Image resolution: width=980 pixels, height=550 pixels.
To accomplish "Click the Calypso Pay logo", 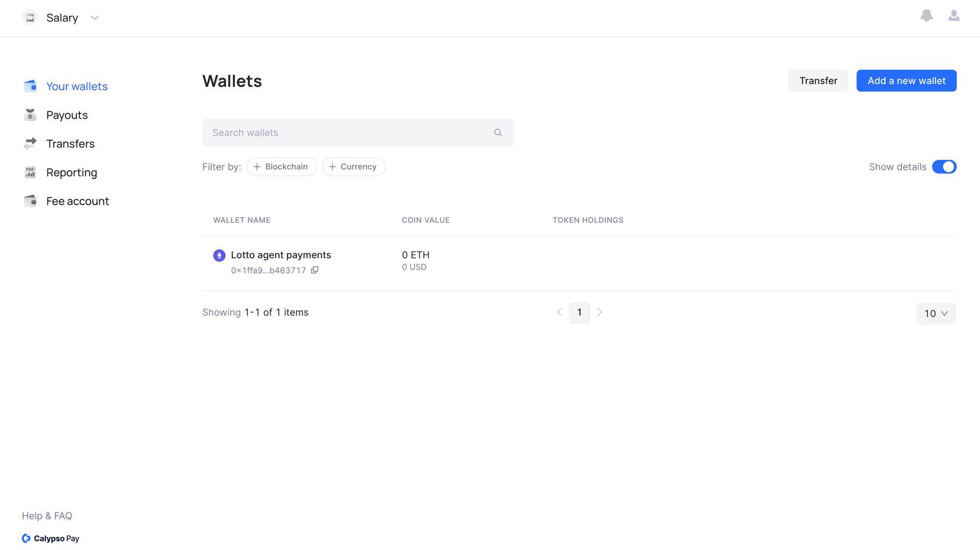I will (50, 538).
